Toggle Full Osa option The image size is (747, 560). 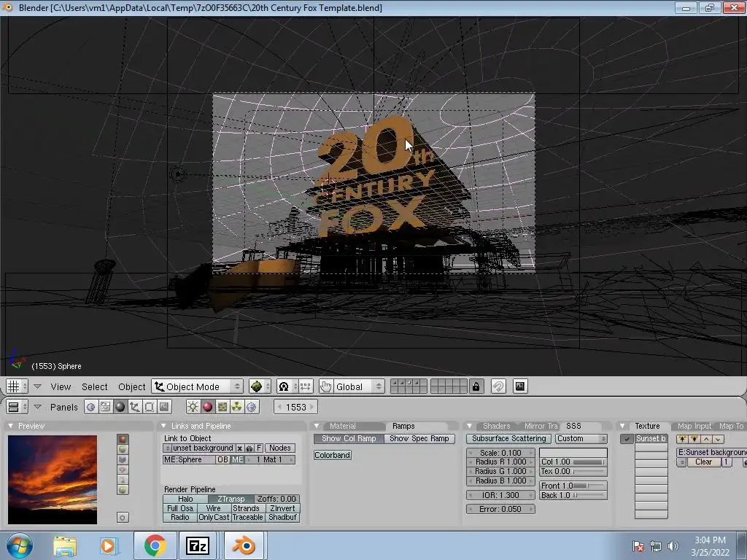[x=180, y=508]
